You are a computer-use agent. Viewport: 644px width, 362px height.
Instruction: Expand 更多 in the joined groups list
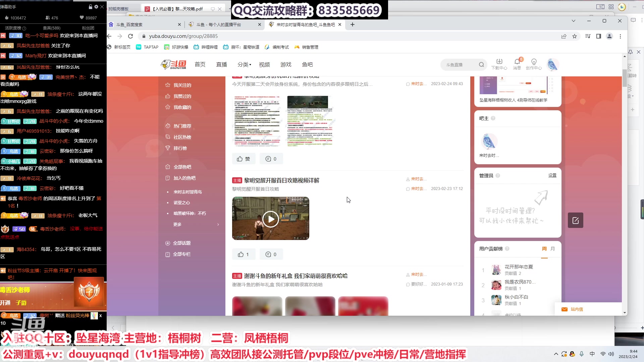(x=196, y=224)
